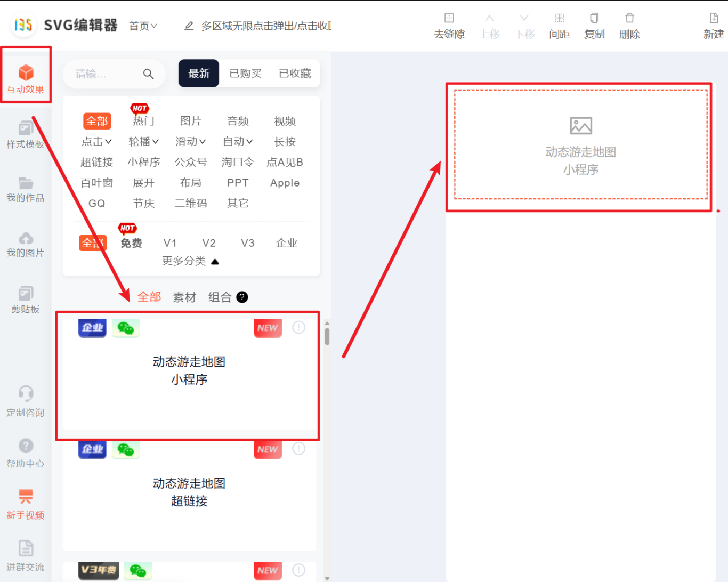Filter by 长按 category
The height and width of the screenshot is (582, 728).
pyautogui.click(x=285, y=142)
